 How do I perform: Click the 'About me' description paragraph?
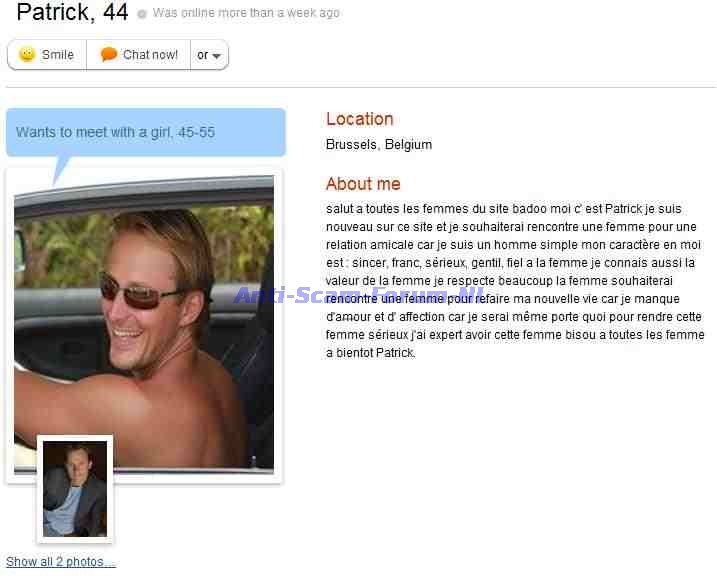tap(515, 281)
